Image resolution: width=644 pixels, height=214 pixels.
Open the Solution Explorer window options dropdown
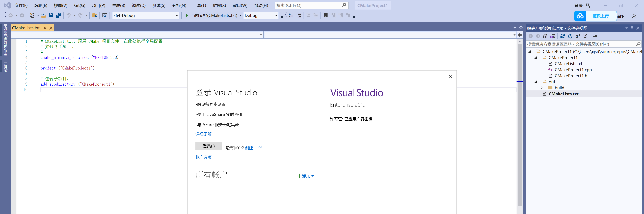pyautogui.click(x=627, y=28)
